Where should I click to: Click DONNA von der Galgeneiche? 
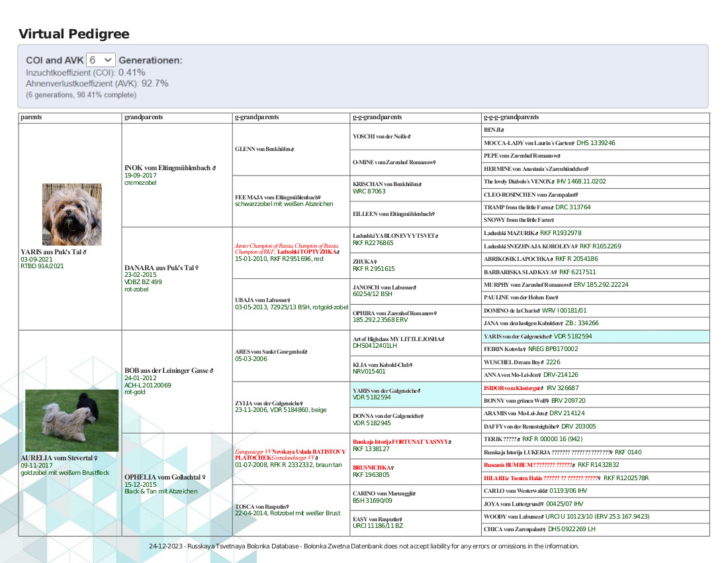point(388,416)
